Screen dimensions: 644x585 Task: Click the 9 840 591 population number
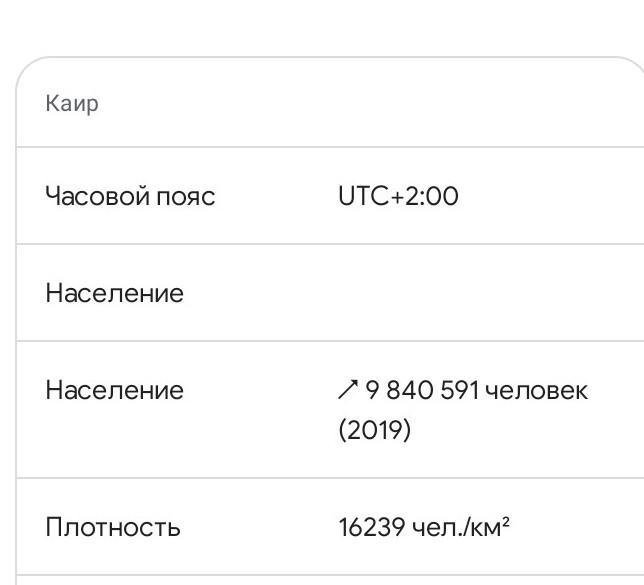(x=422, y=390)
